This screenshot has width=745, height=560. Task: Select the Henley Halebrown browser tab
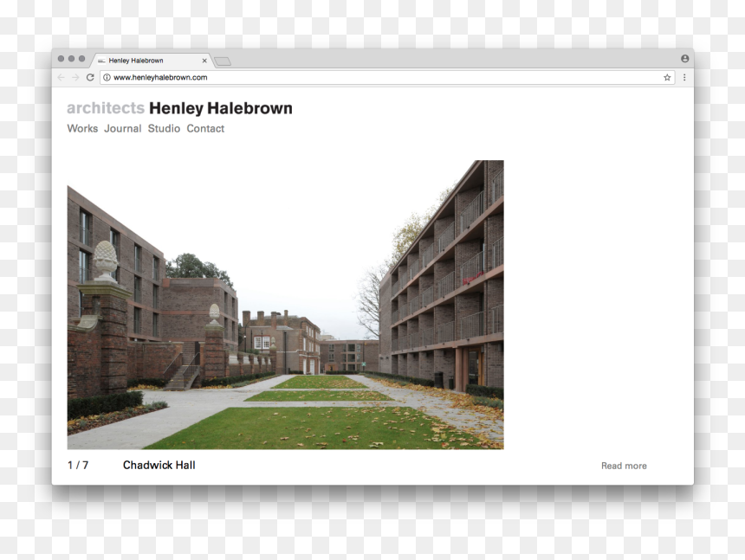point(151,61)
